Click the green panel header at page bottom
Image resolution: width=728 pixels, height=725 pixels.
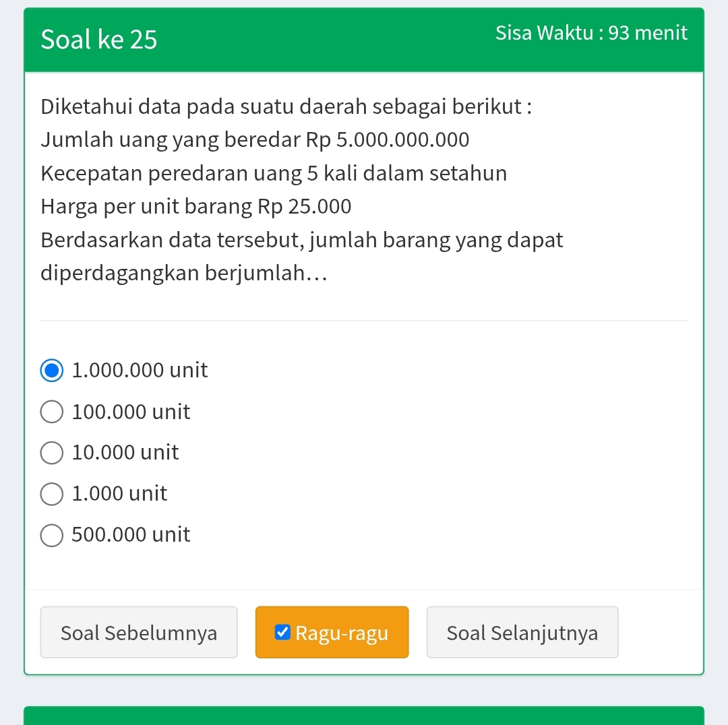pyautogui.click(x=364, y=715)
